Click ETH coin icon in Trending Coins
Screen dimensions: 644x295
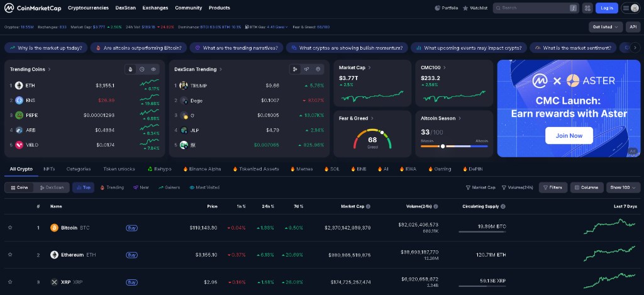coord(19,86)
